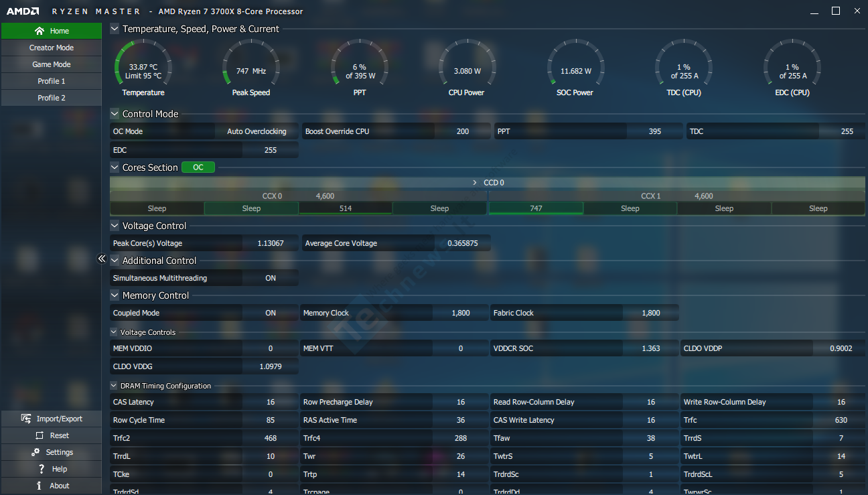Click the MEM VTT field
Image resolution: width=868 pixels, height=495 pixels.
tap(394, 348)
